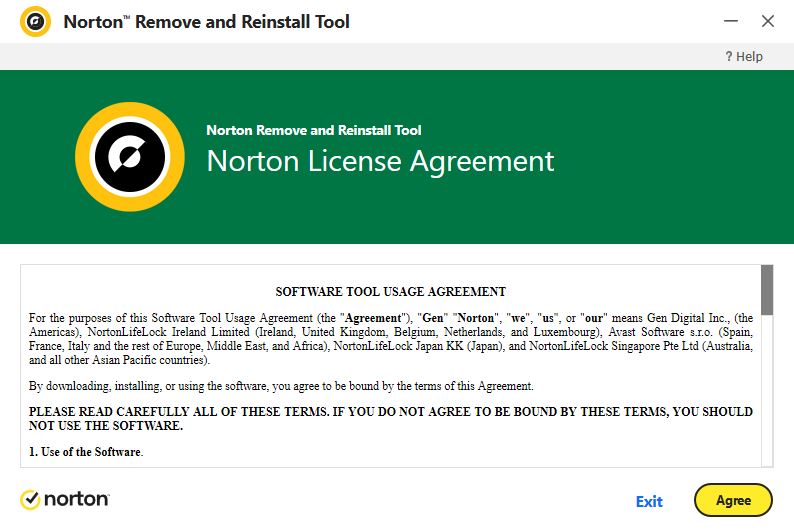Click the scrollbar track below the thumb
The image size is (794, 530).
pyautogui.click(x=767, y=390)
